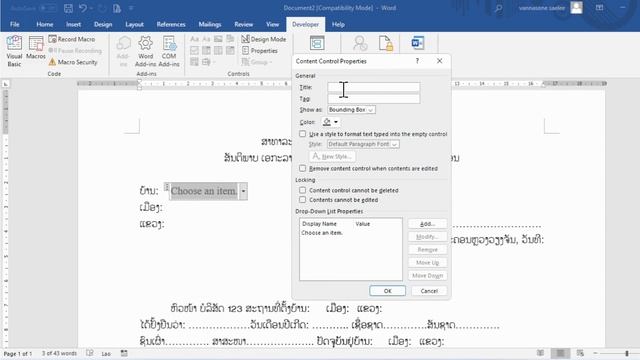Click 'Page 1 of 1' in status bar
This screenshot has width=640, height=360.
18,353
